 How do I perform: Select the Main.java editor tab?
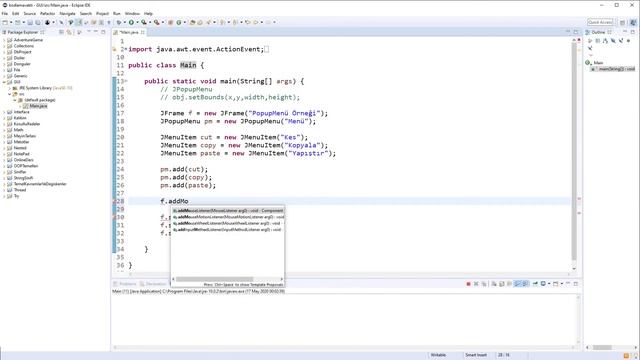[x=129, y=32]
